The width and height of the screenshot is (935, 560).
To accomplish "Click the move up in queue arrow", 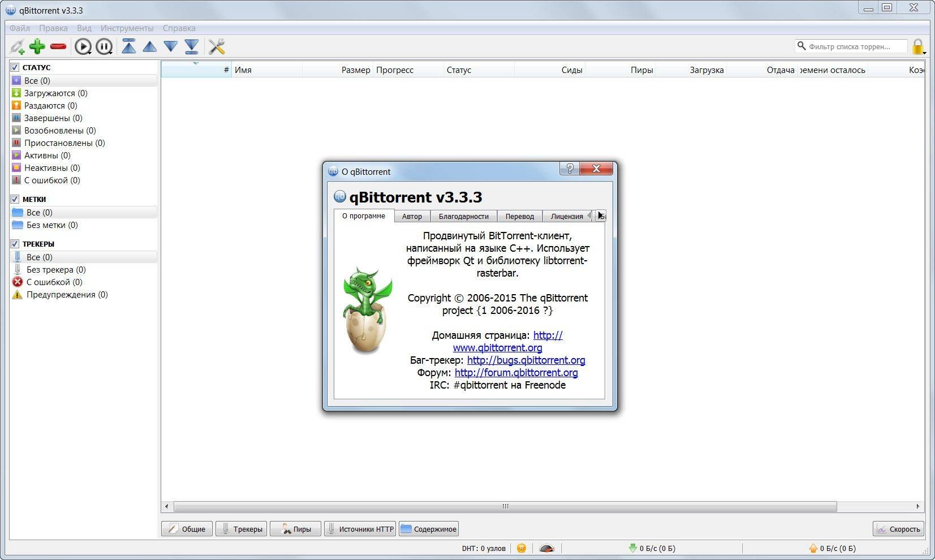I will tap(149, 47).
